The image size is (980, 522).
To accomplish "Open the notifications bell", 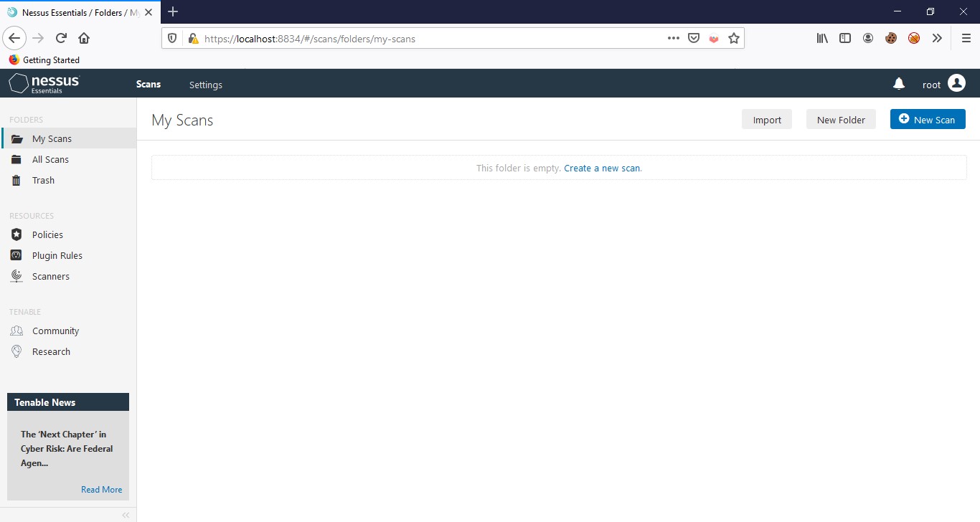I will pos(899,84).
